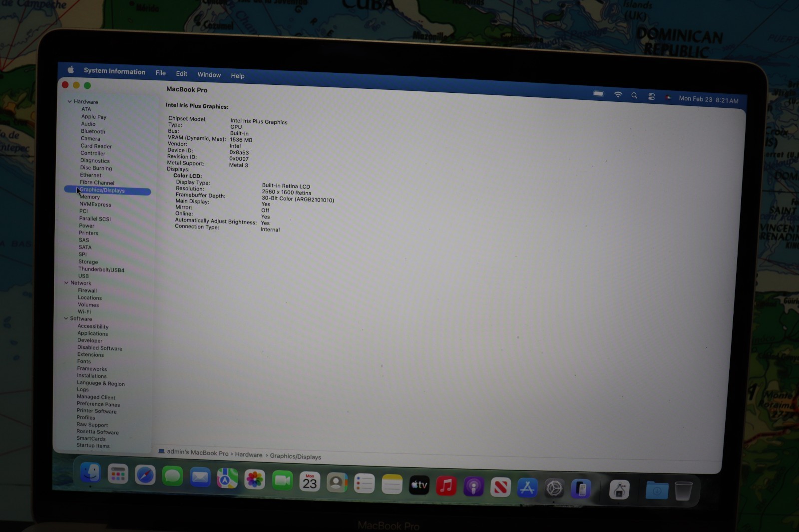Select Card Reader in sidebar
Viewport: 799px width, 532px height.
96,146
